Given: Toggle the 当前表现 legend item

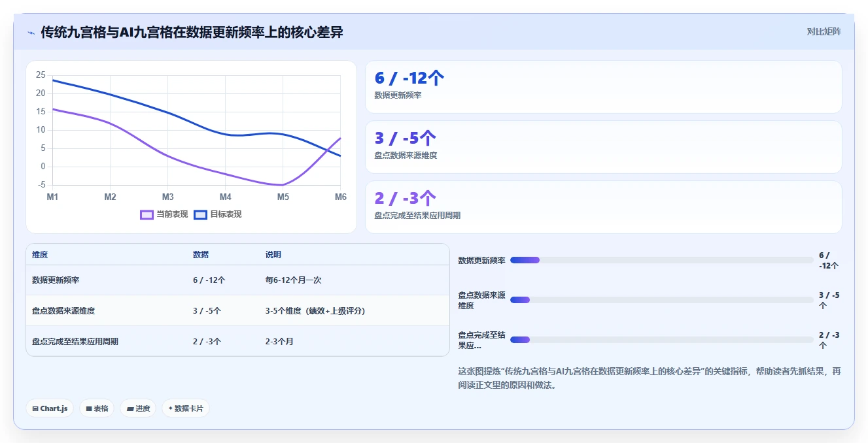Looking at the screenshot, I should click(164, 214).
